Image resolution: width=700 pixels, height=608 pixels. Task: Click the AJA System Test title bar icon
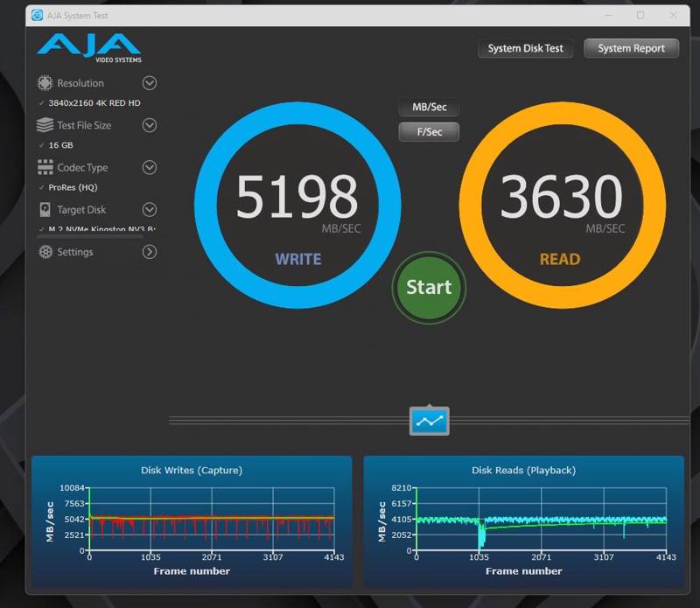[37, 15]
